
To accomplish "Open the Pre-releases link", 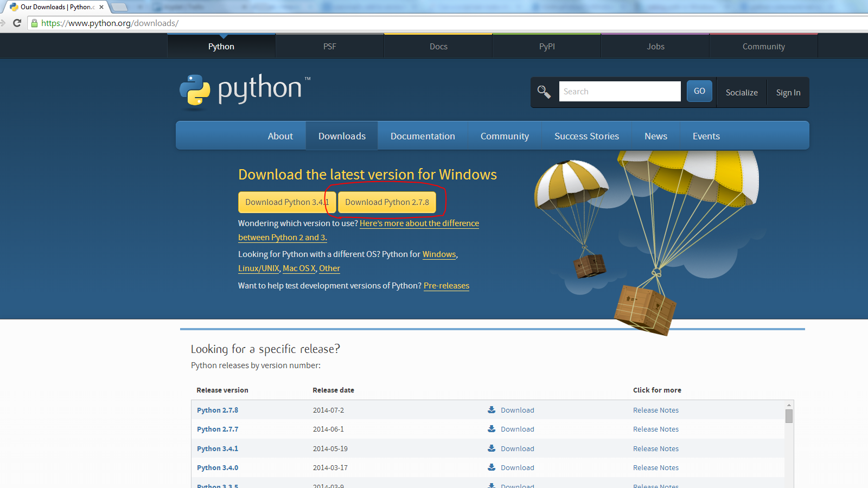I will coord(446,286).
